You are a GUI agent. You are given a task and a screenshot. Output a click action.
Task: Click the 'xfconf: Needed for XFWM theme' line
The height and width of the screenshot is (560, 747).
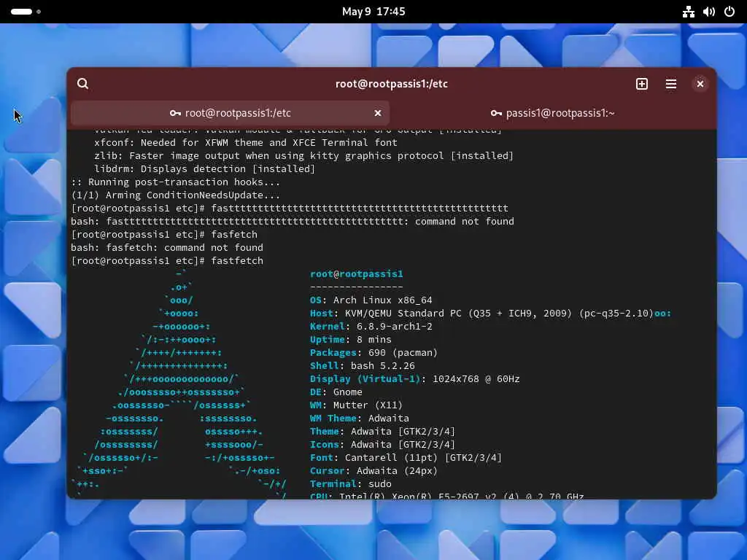tap(245, 143)
